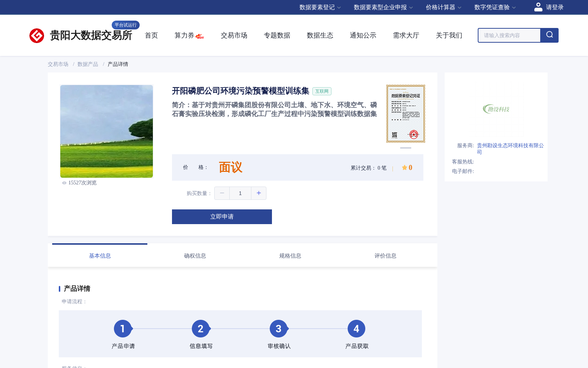Image resolution: width=588 pixels, height=368 pixels.
Task: Click the 产品详情 section heading
Action: [x=77, y=289]
